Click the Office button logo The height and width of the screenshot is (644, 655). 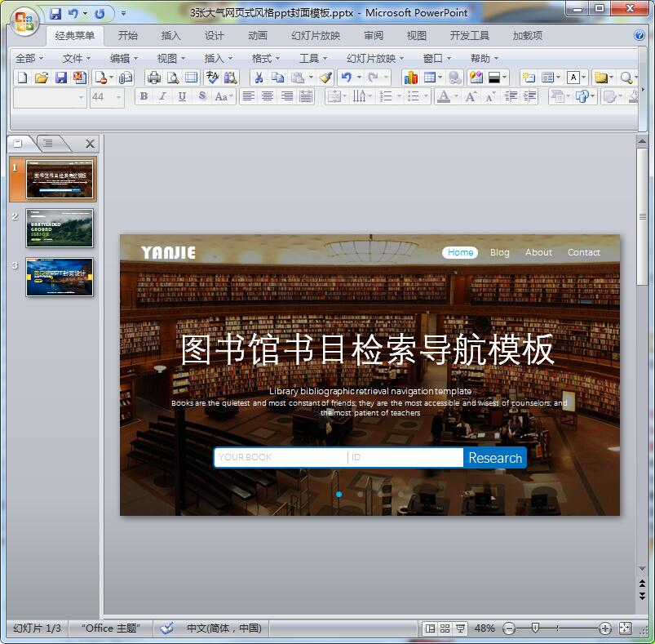(24, 22)
